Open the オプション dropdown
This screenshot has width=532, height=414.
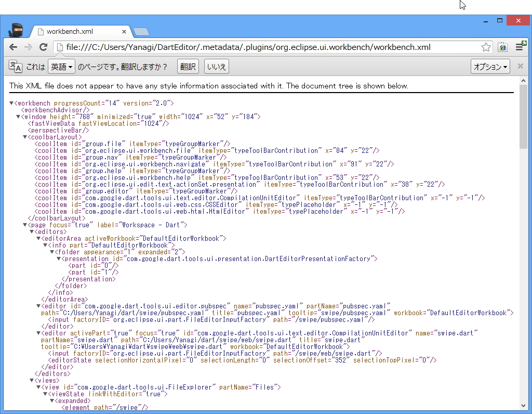tap(490, 67)
